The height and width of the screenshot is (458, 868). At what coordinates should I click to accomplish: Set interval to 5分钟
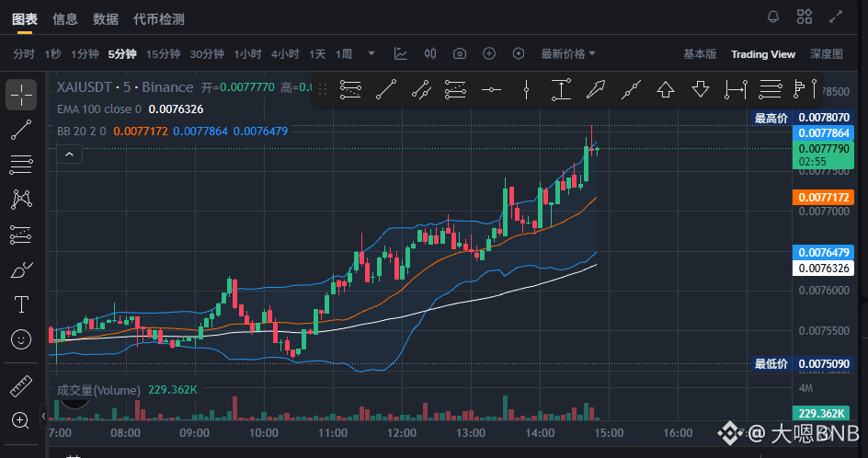point(122,53)
